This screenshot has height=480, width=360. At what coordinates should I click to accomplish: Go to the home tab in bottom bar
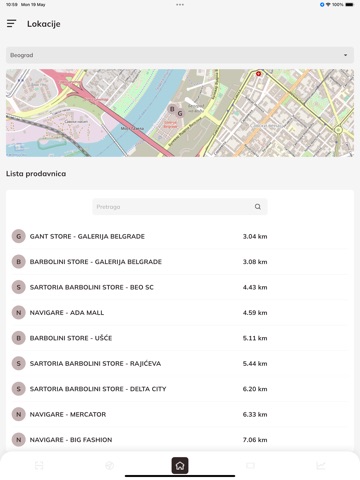coord(180,465)
